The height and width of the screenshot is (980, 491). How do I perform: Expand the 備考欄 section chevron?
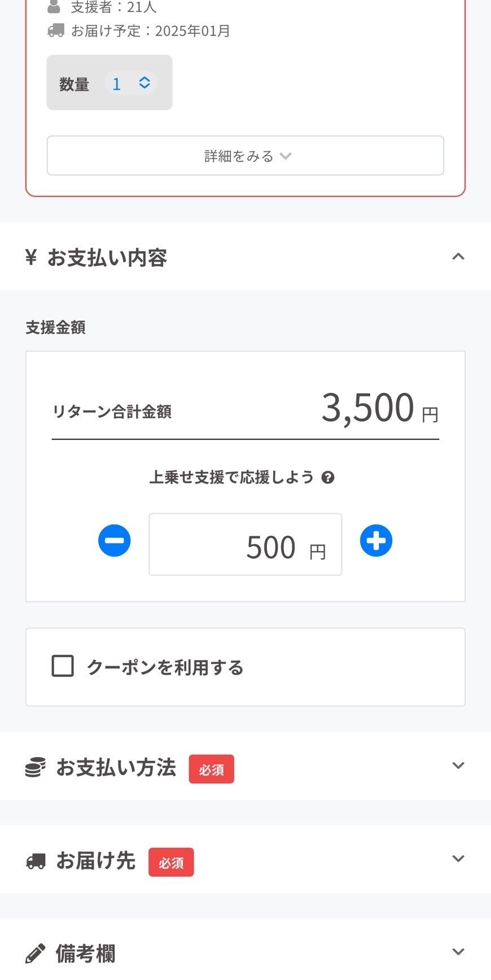pyautogui.click(x=458, y=952)
